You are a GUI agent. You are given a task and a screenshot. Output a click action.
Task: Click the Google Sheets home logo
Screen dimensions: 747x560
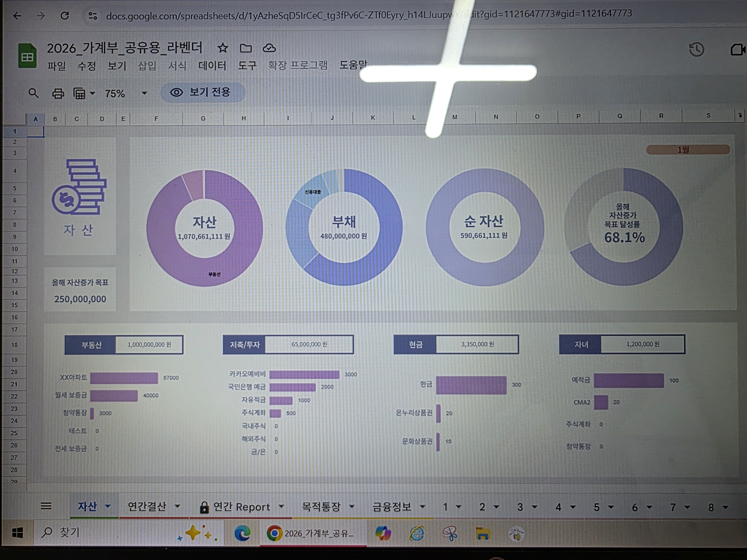27,56
